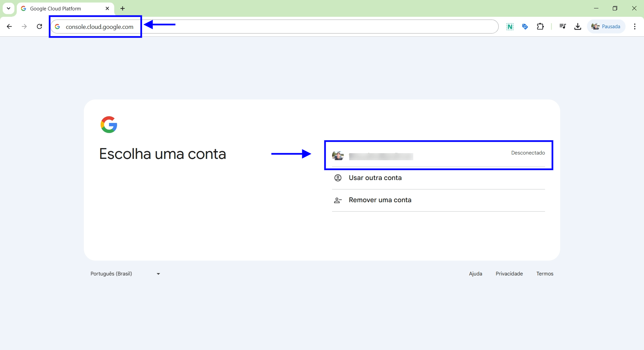The image size is (644, 350).
Task: Open the blue tag extension icon
Action: (x=525, y=27)
